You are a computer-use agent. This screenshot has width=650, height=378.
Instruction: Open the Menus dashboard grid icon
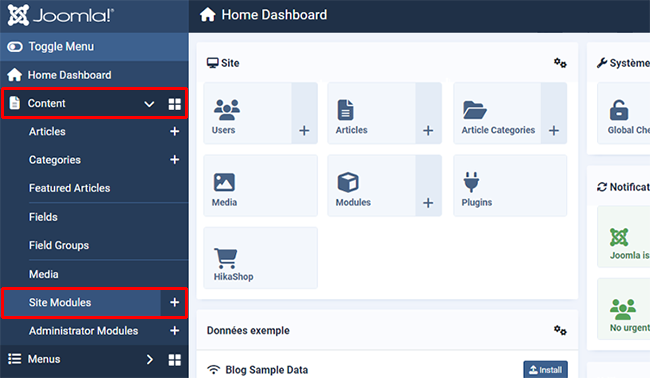click(x=175, y=360)
